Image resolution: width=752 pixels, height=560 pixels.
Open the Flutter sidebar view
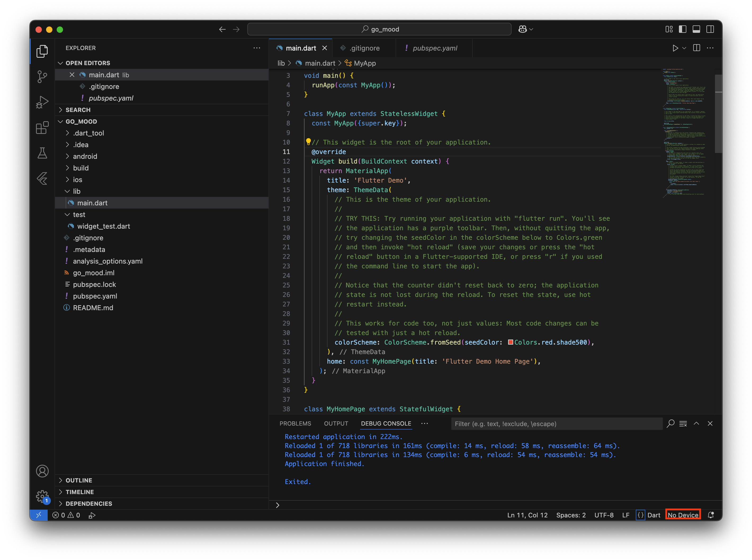[x=42, y=179]
